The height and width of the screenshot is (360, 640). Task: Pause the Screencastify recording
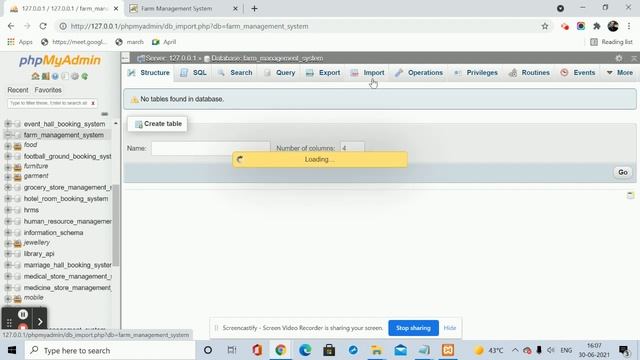23,314
